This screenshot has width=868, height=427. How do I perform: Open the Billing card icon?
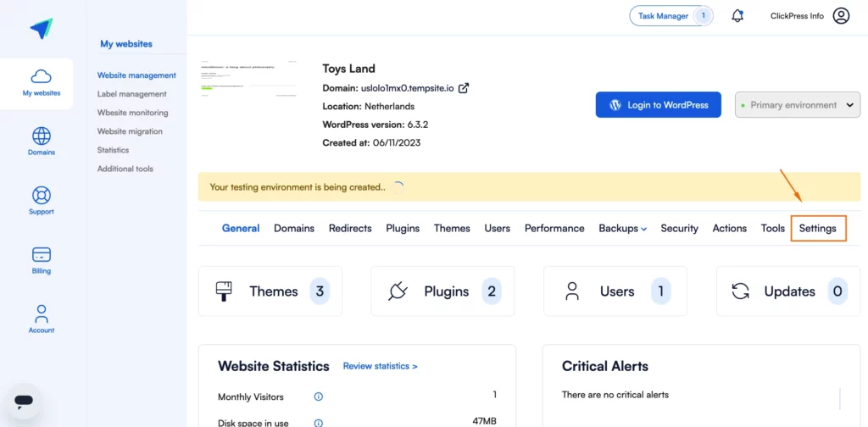42,254
